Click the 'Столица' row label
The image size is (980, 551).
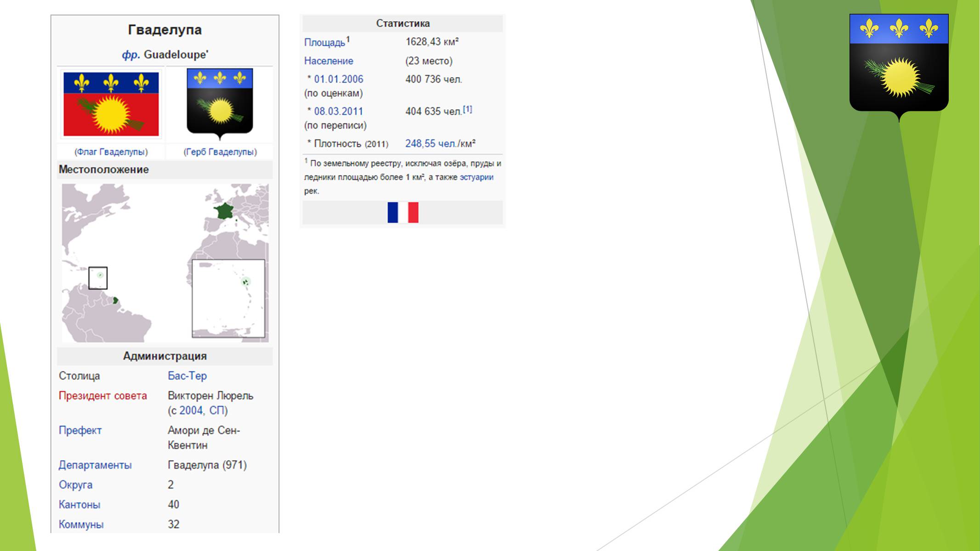(79, 376)
